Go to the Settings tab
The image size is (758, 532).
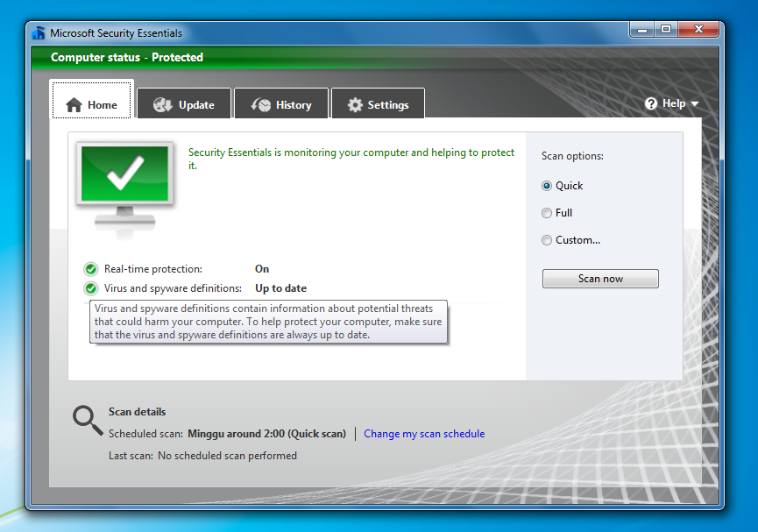pyautogui.click(x=378, y=103)
